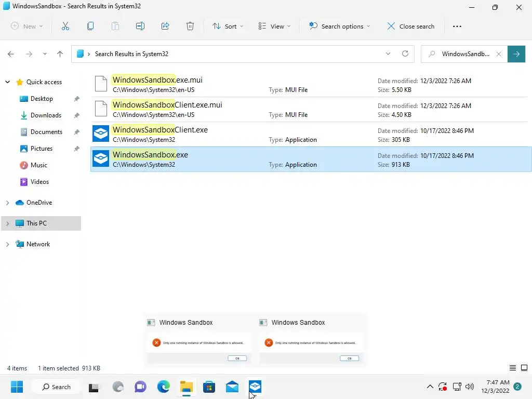
Task: Click the network tray icon
Action: 457,387
